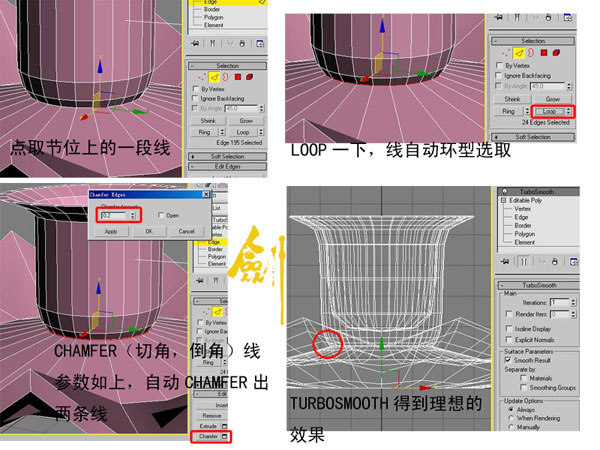Viewport: 600px width, 450px height.
Task: Enable Ignore Backfacing in Edge 195 Selected panel
Action: (195, 98)
